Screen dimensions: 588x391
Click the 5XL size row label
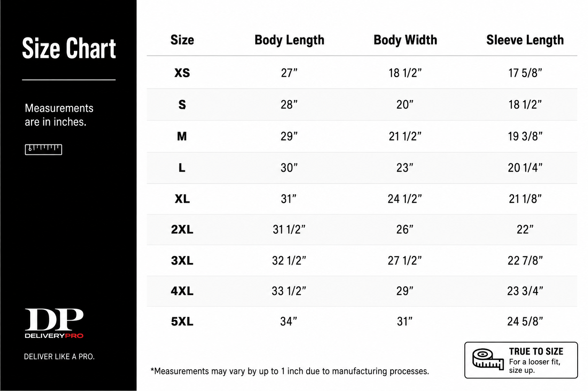tap(182, 321)
